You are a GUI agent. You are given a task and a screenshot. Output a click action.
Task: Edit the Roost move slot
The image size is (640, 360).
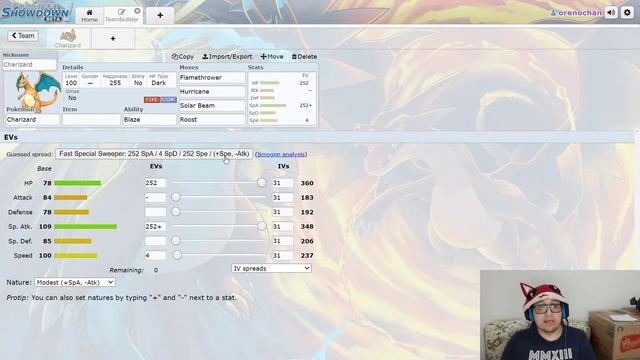tap(212, 120)
